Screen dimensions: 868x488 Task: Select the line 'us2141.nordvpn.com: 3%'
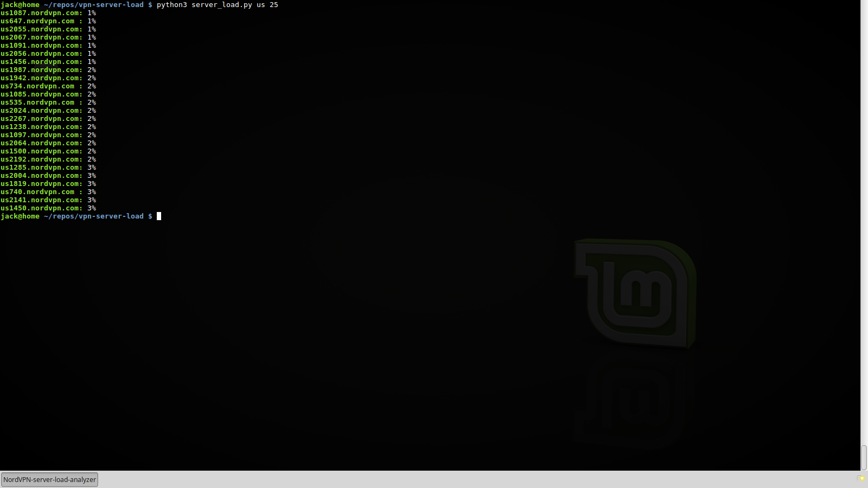click(48, 200)
